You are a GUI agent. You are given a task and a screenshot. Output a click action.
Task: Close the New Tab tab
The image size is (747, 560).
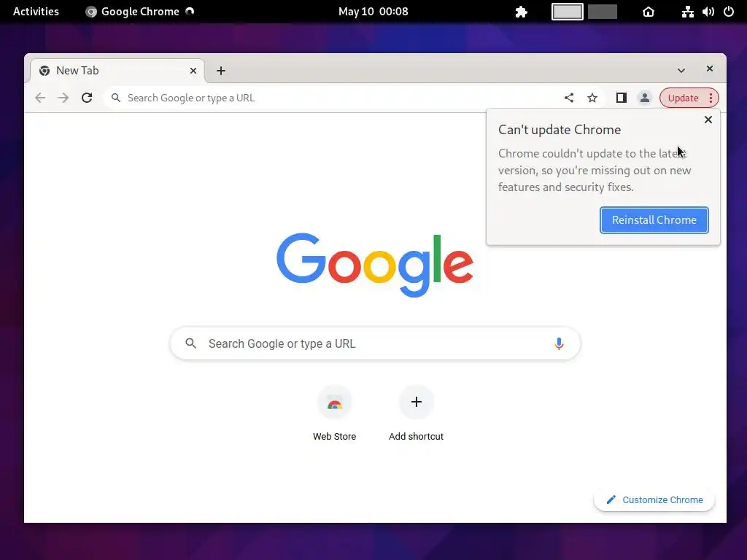coord(193,71)
